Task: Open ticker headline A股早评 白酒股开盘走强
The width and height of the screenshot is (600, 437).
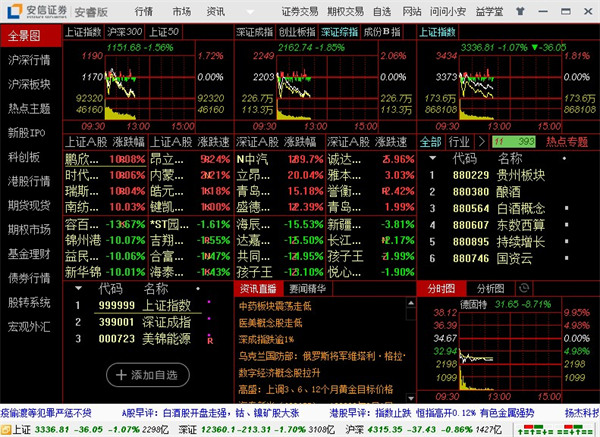Action: [x=211, y=413]
